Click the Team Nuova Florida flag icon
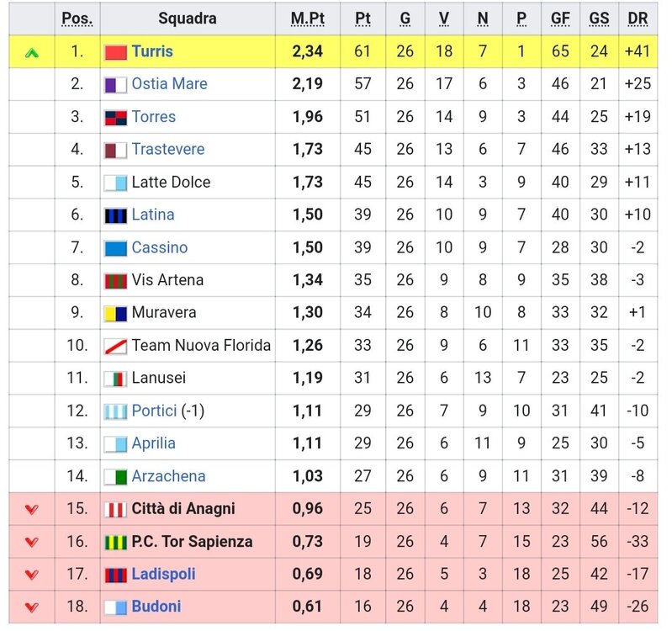 [x=116, y=347]
